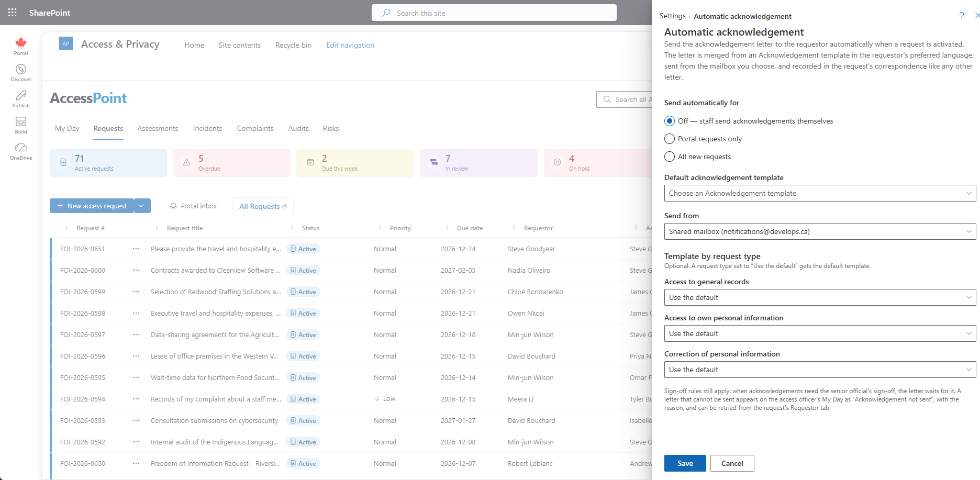Image resolution: width=980 pixels, height=480 pixels.
Task: Click the help question mark icon
Action: 962,16
